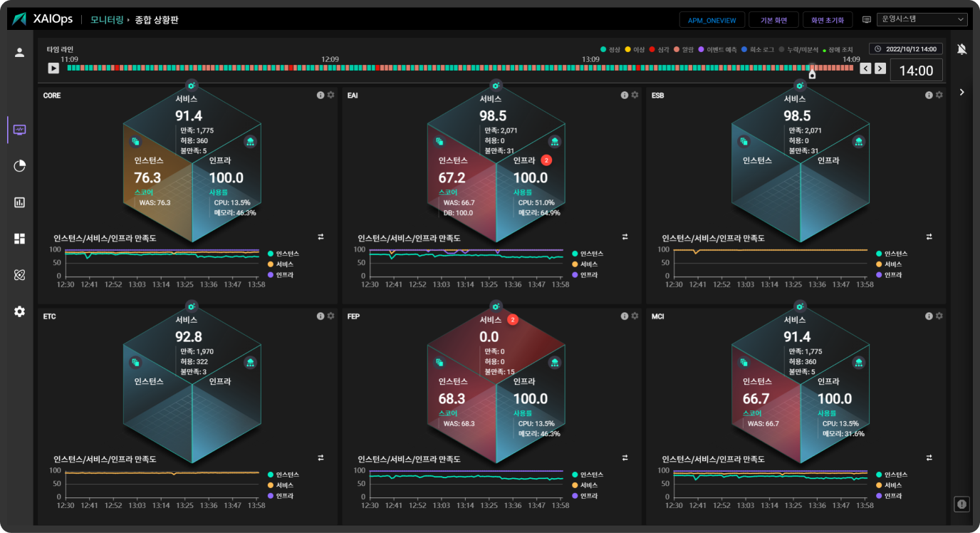This screenshot has height=533, width=980.
Task: Open the APM_ONEVIEW button
Action: (712, 20)
